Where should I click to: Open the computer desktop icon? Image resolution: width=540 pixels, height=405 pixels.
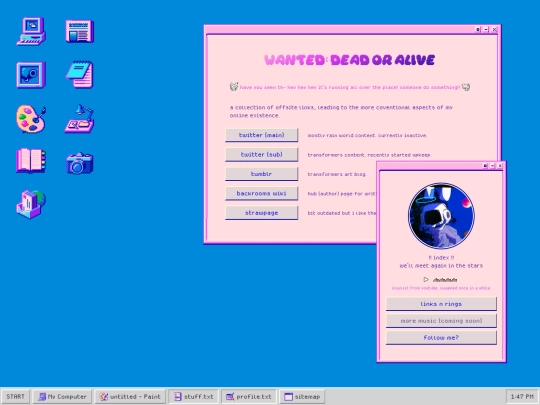(31, 31)
